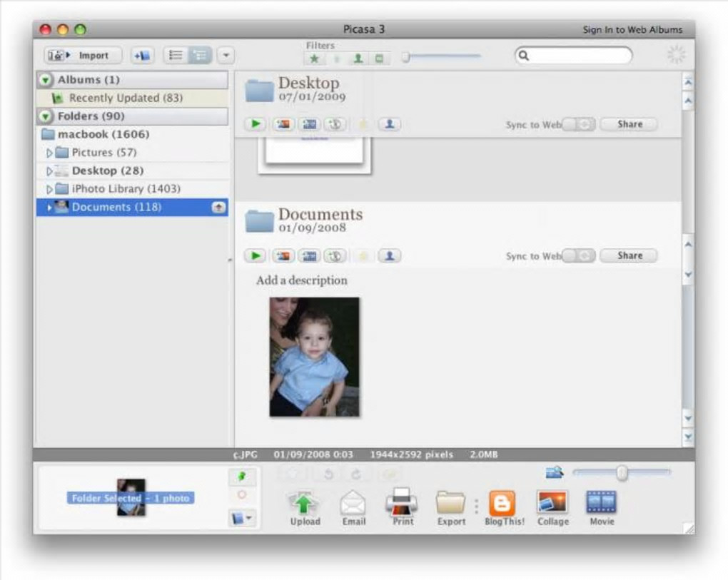Viewport: 728px width, 580px height.
Task: Select Recently Updated album
Action: point(126,98)
